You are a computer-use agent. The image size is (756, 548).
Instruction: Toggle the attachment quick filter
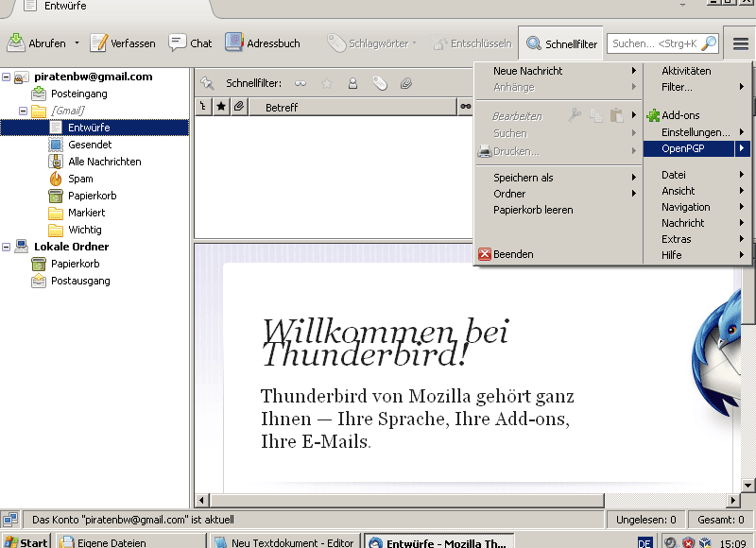(405, 84)
